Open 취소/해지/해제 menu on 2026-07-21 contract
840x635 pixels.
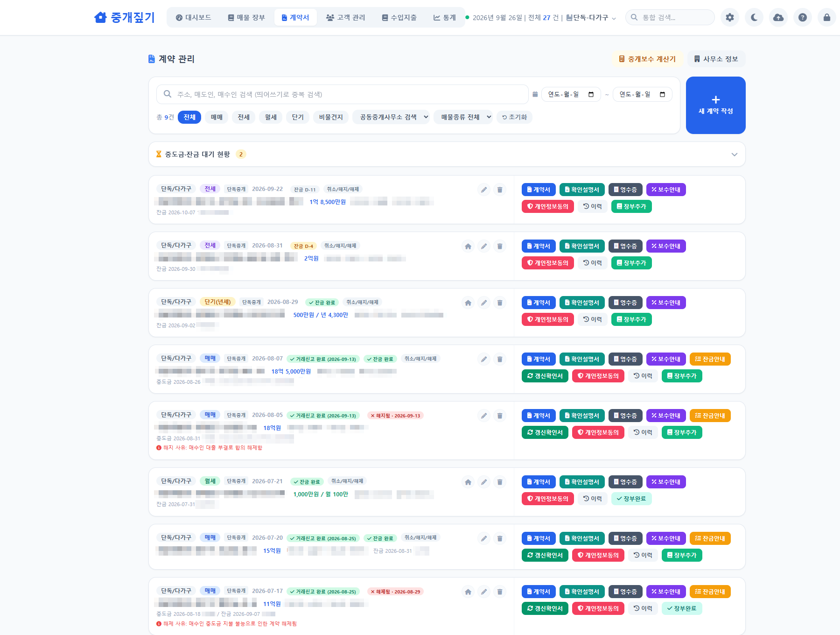click(x=347, y=481)
